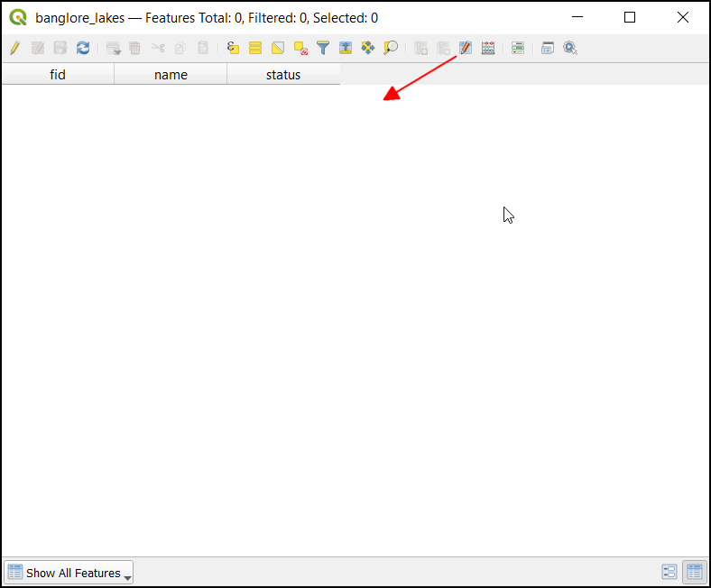Viewport: 711px width, 588px height.
Task: Click the QGIS logo in title bar
Action: tap(18, 18)
